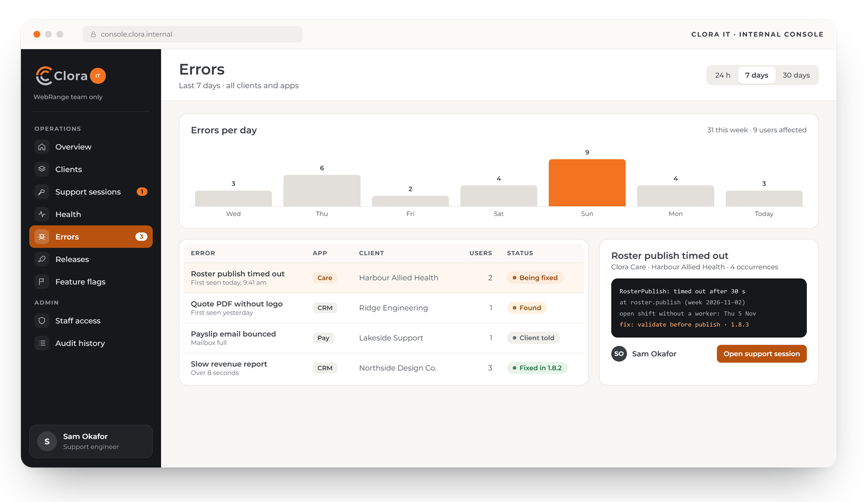This screenshot has width=868, height=502.
Task: Click Open support session button
Action: click(761, 354)
